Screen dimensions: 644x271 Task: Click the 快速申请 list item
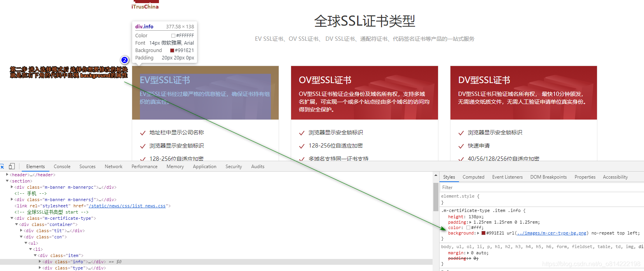(x=479, y=146)
